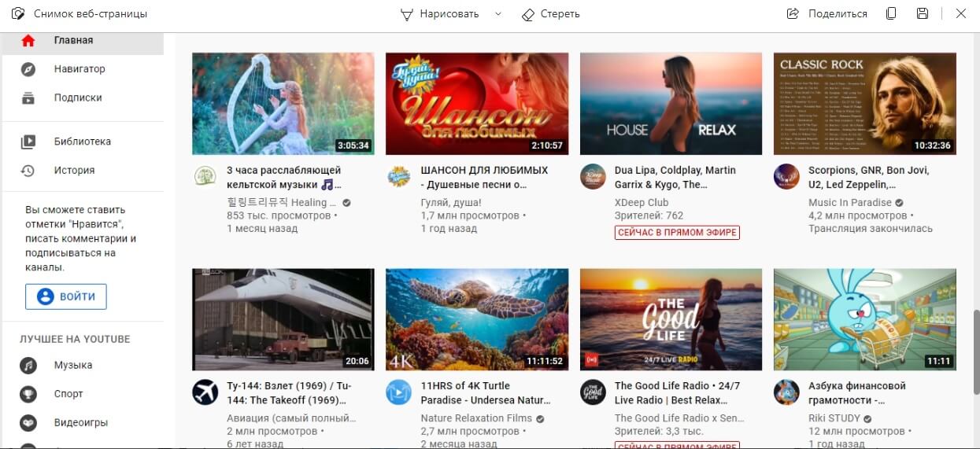Open the XDeep Club channel avatar
Viewport: 980px width, 449px height.
(593, 176)
